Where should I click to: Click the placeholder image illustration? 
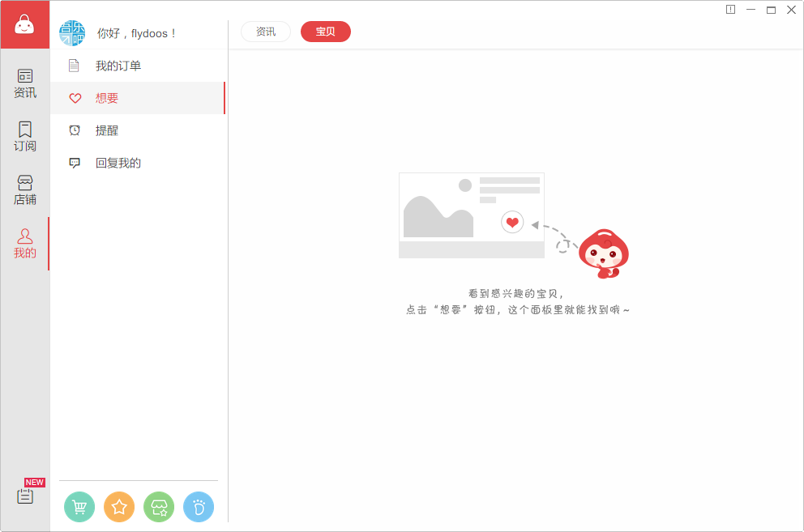tap(472, 215)
